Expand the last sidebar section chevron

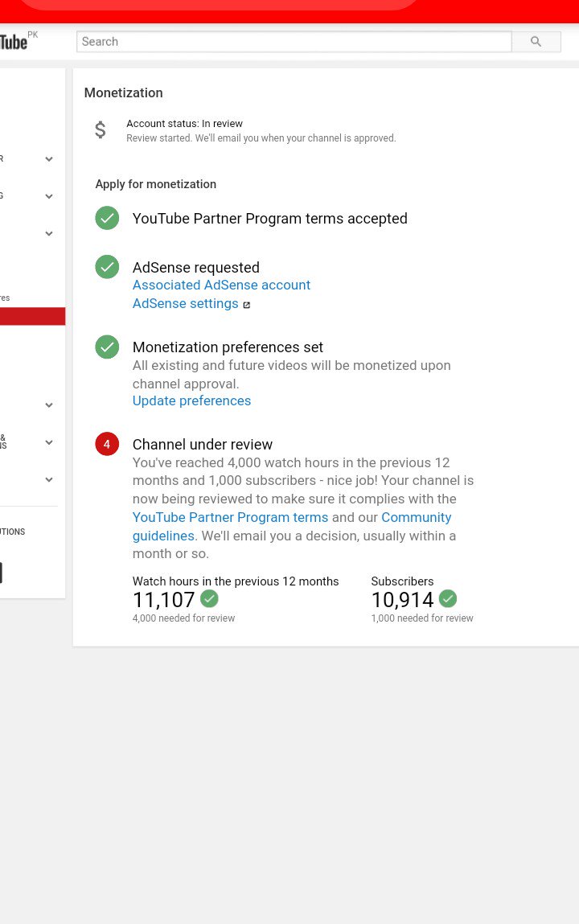[x=49, y=479]
